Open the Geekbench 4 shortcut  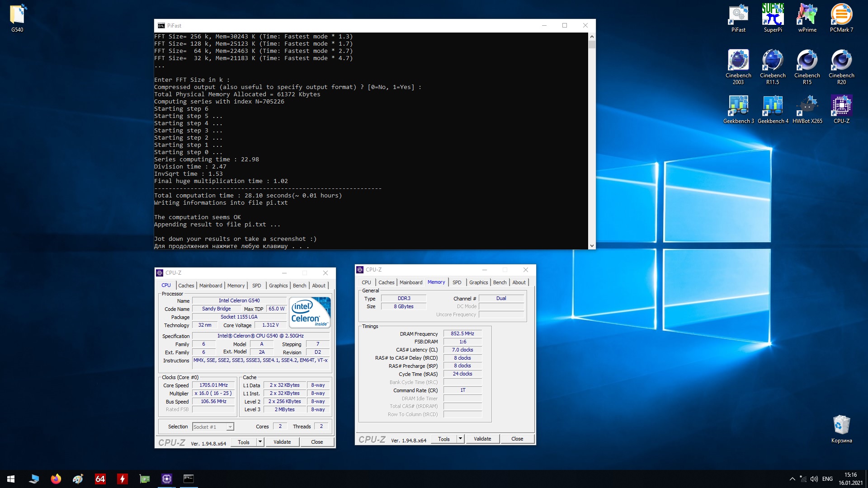[x=773, y=109]
